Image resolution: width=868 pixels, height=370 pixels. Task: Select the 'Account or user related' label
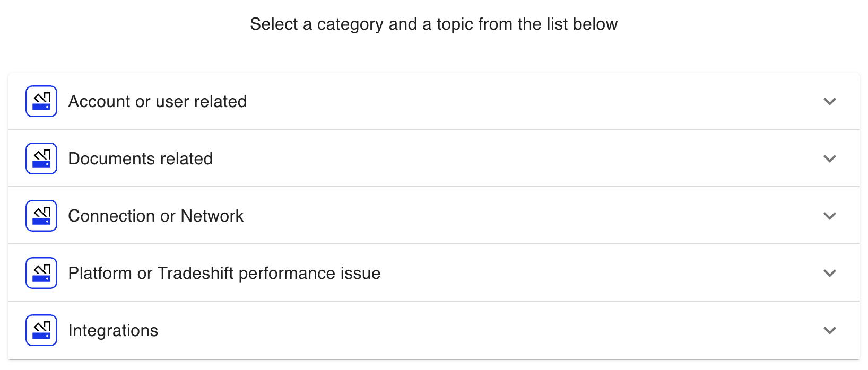[158, 101]
